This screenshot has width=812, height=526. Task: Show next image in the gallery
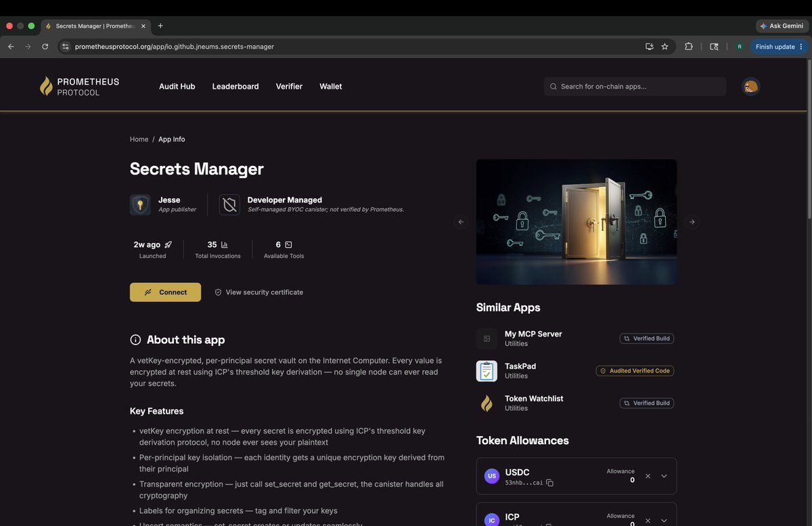tap(692, 222)
